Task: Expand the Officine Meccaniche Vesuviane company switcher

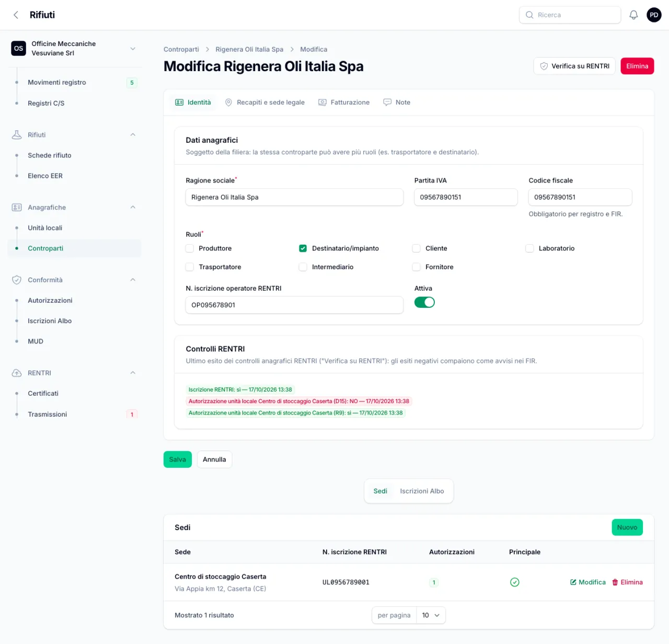Action: tap(133, 49)
